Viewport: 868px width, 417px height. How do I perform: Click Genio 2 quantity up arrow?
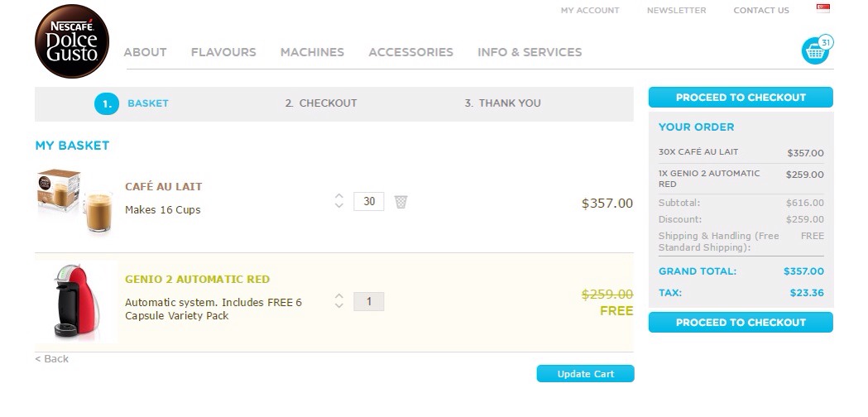[x=338, y=295]
